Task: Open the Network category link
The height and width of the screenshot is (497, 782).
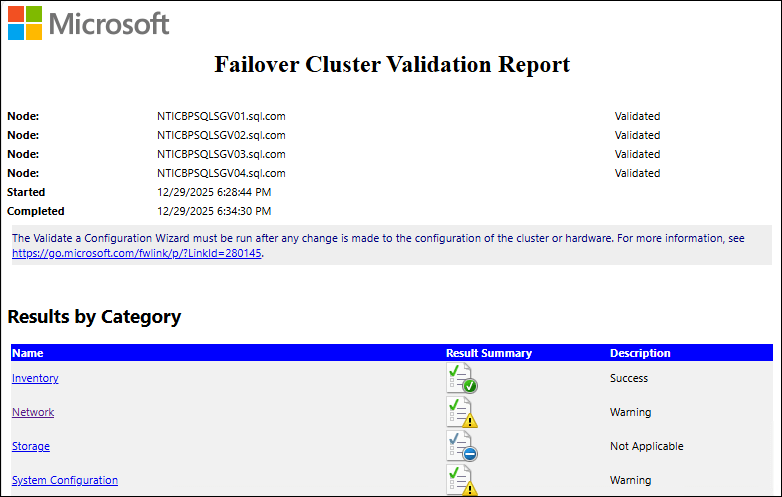Action: click(x=33, y=412)
